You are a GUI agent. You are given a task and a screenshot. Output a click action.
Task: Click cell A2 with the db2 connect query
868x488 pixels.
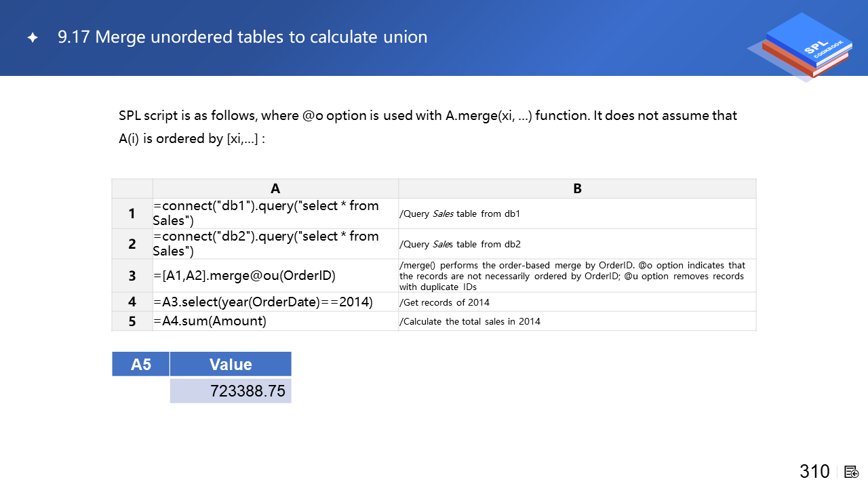pyautogui.click(x=275, y=244)
